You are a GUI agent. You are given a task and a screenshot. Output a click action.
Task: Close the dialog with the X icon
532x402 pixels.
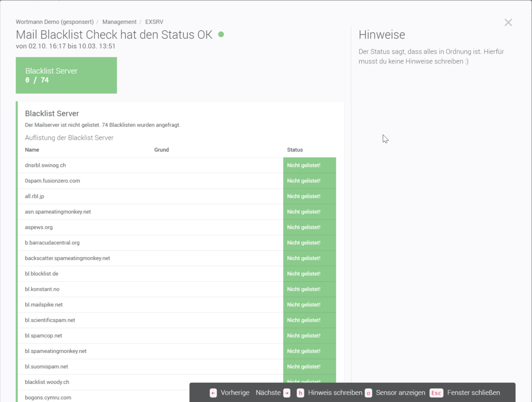pyautogui.click(x=508, y=22)
